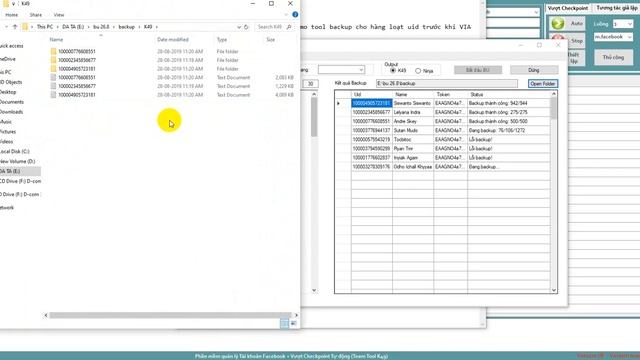Screen dimensions: 640x360
Task: Click the Kết quả Backup path field
Action: pos(447,83)
